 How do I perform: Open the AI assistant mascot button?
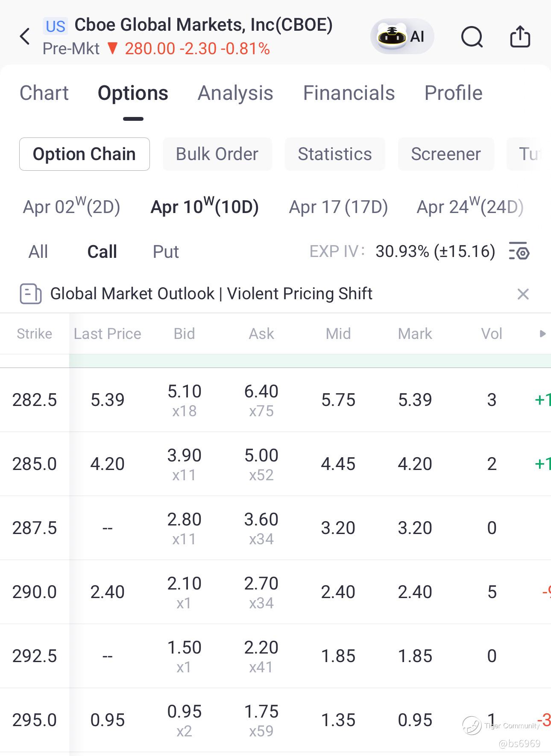click(x=402, y=37)
